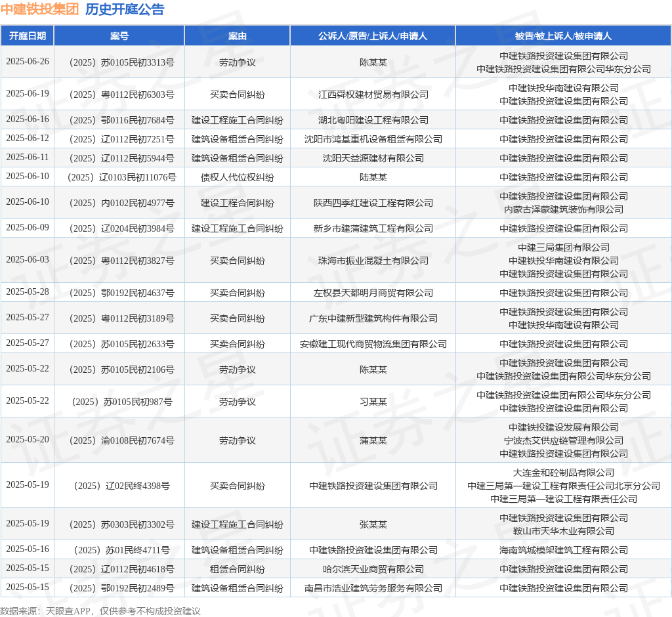Viewport: 672px width, 617px height.
Task: Click defendant 中建三局集团有限公司
Action: 564,248
